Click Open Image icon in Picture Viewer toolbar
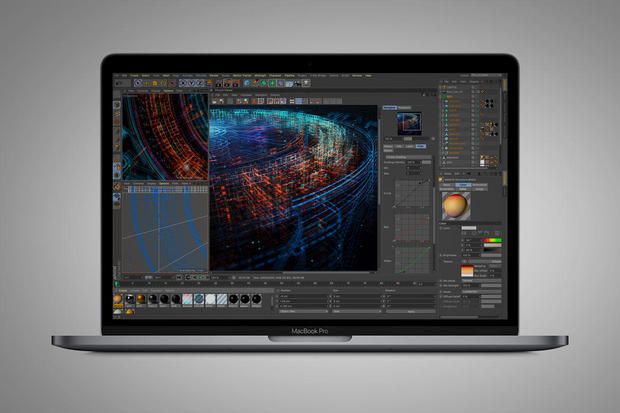The width and height of the screenshot is (620, 413). (x=214, y=101)
